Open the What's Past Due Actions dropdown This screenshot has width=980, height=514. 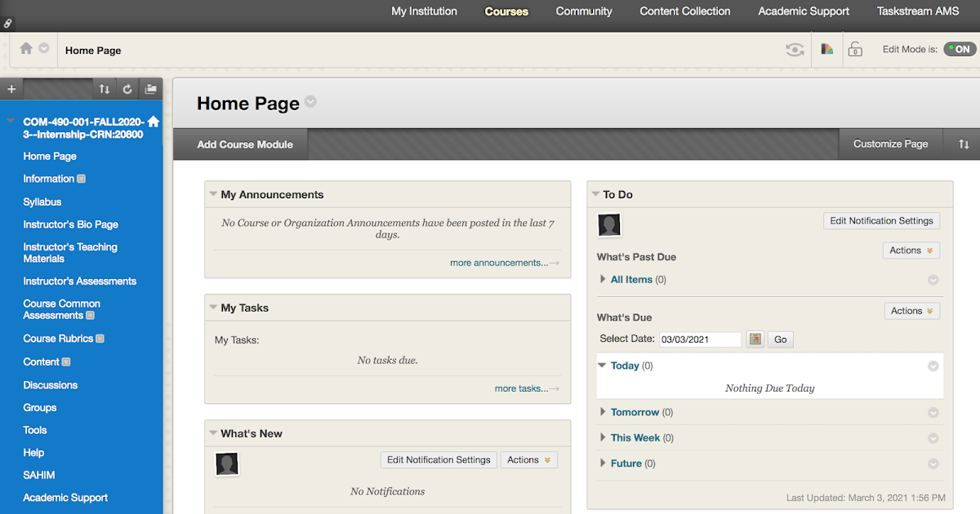pyautogui.click(x=911, y=250)
